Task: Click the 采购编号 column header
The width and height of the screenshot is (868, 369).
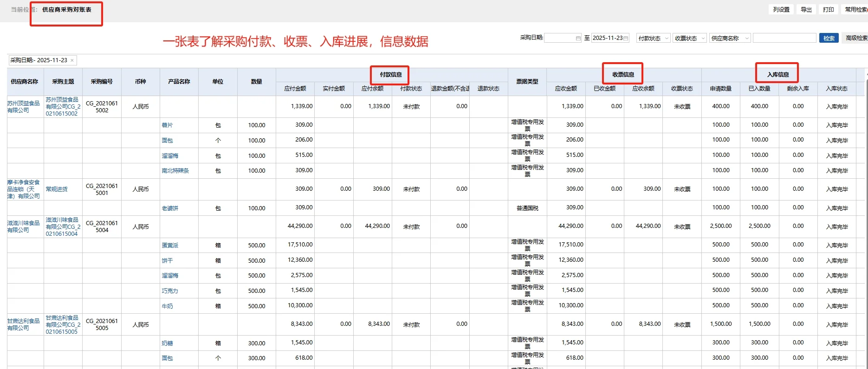Action: coord(102,82)
